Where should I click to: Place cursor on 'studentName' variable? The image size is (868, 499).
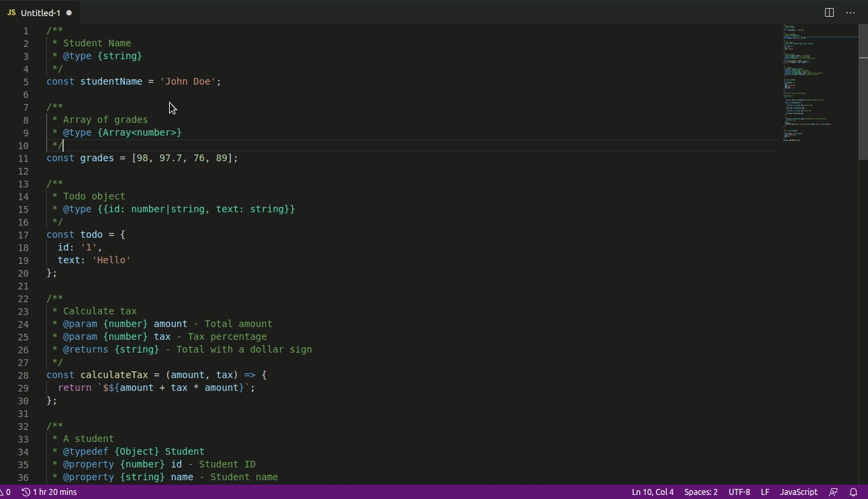111,81
